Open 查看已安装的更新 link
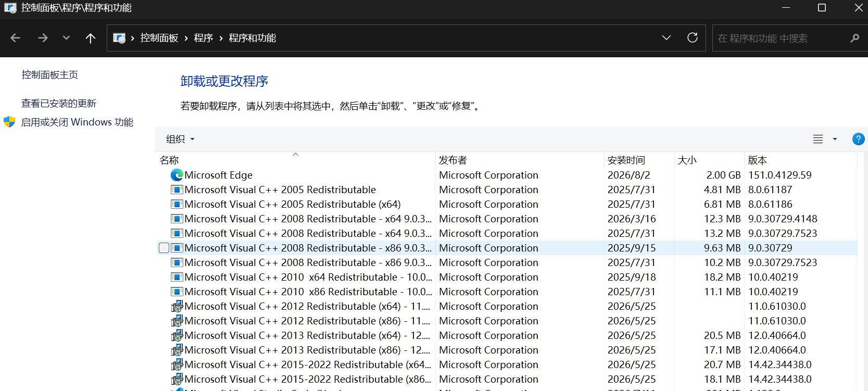Screen dimensions: 868x391 [59, 104]
